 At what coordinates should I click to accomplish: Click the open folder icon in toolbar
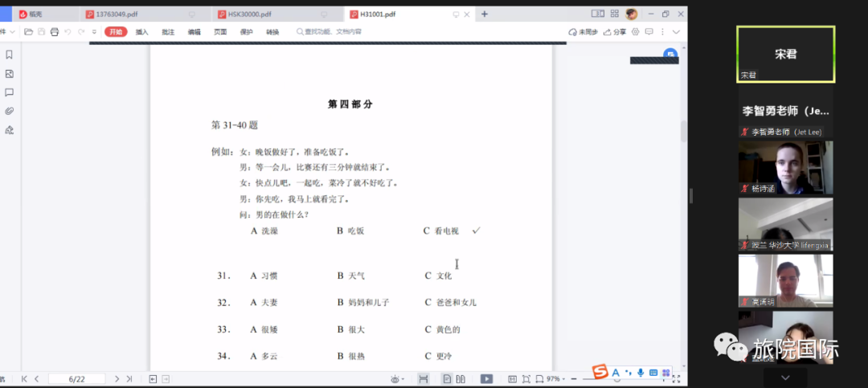pyautogui.click(x=29, y=32)
